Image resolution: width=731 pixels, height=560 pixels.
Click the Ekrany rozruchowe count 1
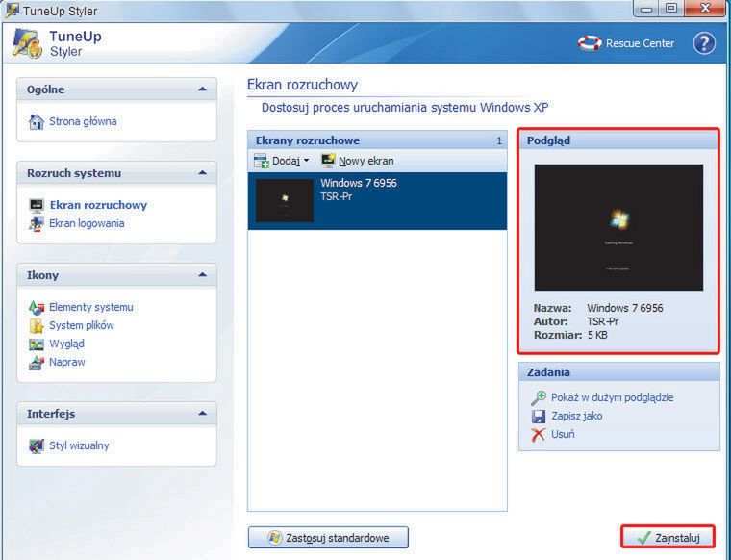pyautogui.click(x=499, y=140)
